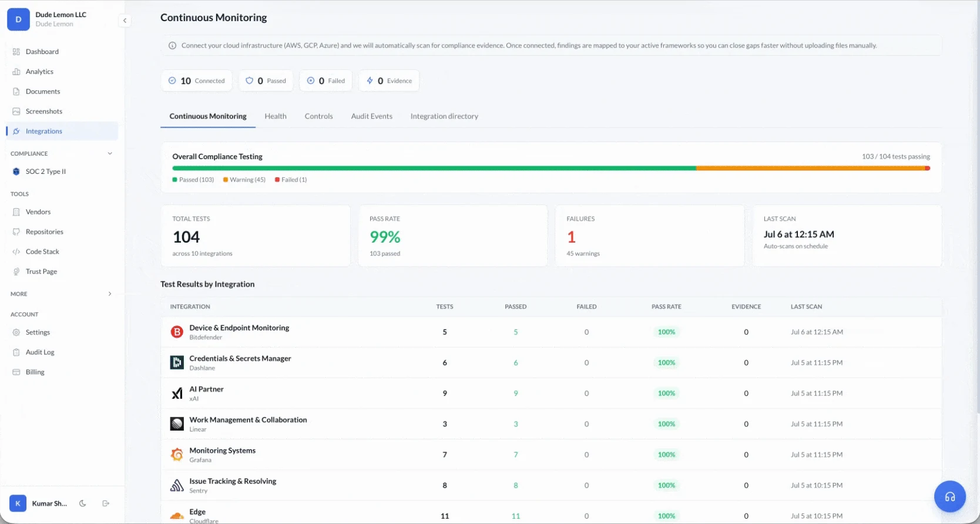The width and height of the screenshot is (980, 524).
Task: Click the green passed segment of compliance bar
Action: coord(434,169)
